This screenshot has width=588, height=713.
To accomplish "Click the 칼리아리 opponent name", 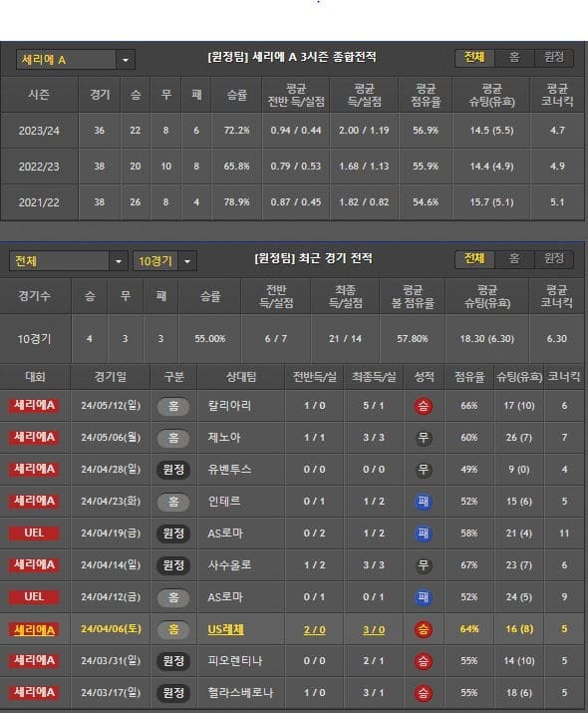I will (229, 406).
